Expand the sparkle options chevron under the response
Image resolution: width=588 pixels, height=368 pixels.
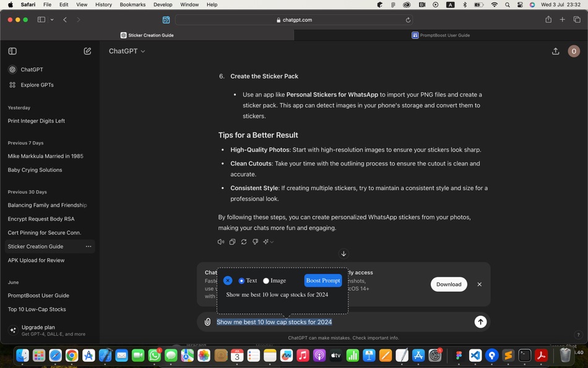coord(267,242)
